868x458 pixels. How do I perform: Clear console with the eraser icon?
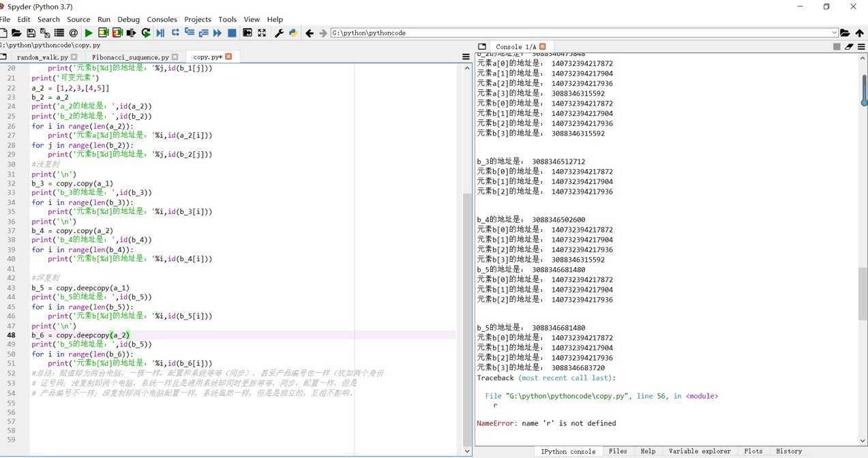[x=849, y=46]
